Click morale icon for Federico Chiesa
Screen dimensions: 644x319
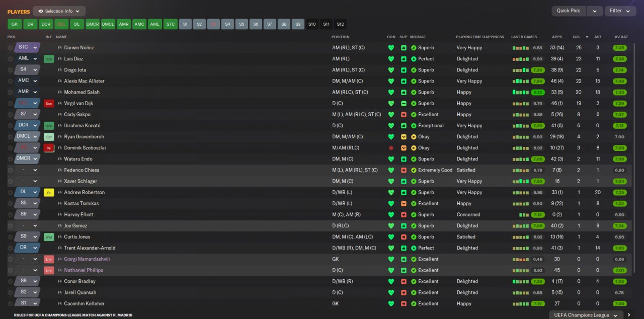pos(414,170)
